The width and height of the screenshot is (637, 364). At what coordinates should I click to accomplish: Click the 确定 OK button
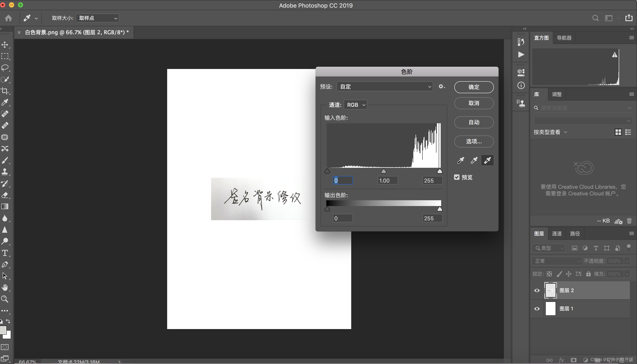click(474, 87)
